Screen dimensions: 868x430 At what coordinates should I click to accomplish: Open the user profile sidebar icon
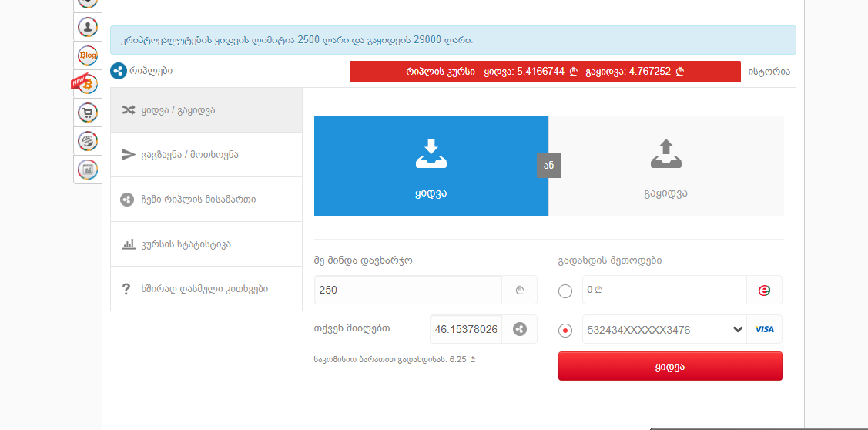click(x=88, y=27)
